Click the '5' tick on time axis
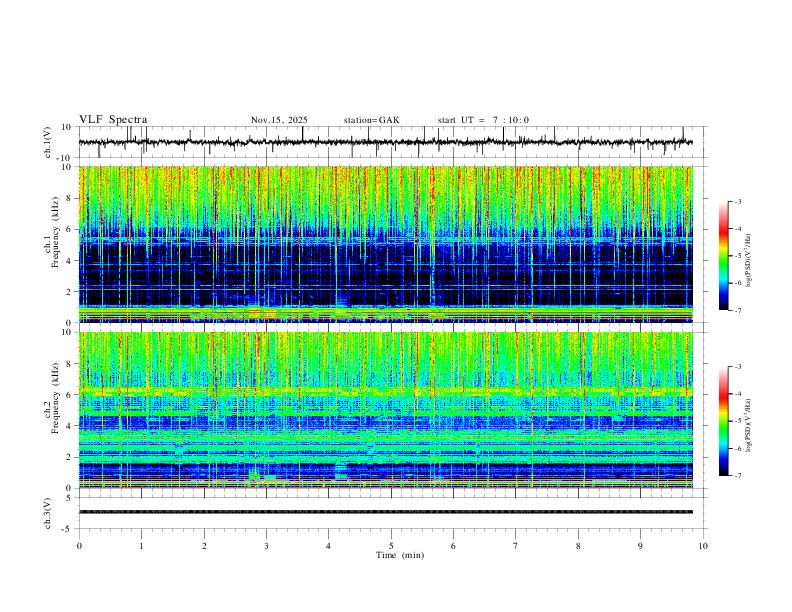The height and width of the screenshot is (612, 792). coord(391,546)
